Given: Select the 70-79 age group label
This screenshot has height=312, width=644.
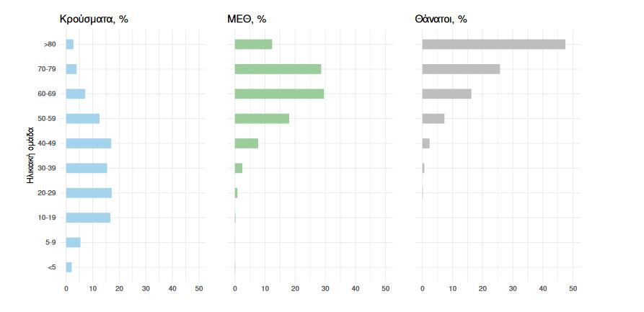Looking at the screenshot, I should [x=48, y=69].
